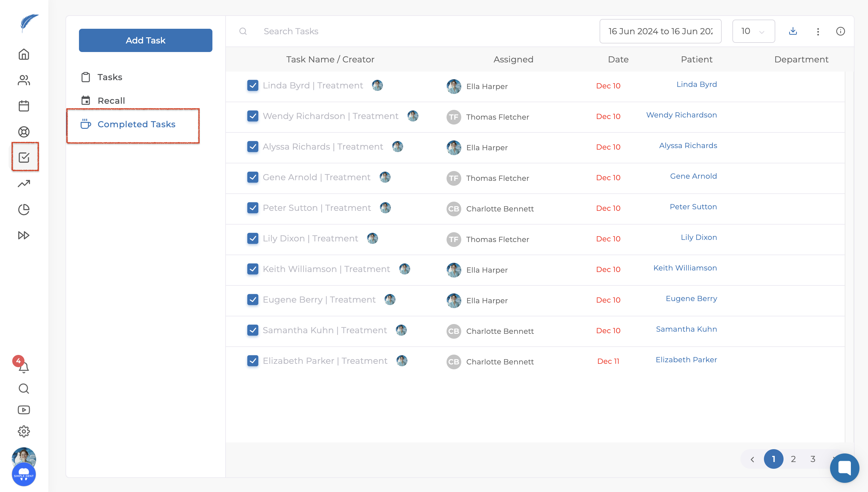Screen dimensions: 868x492
Task: Open the Home dashboard icon
Action: pyautogui.click(x=24, y=54)
